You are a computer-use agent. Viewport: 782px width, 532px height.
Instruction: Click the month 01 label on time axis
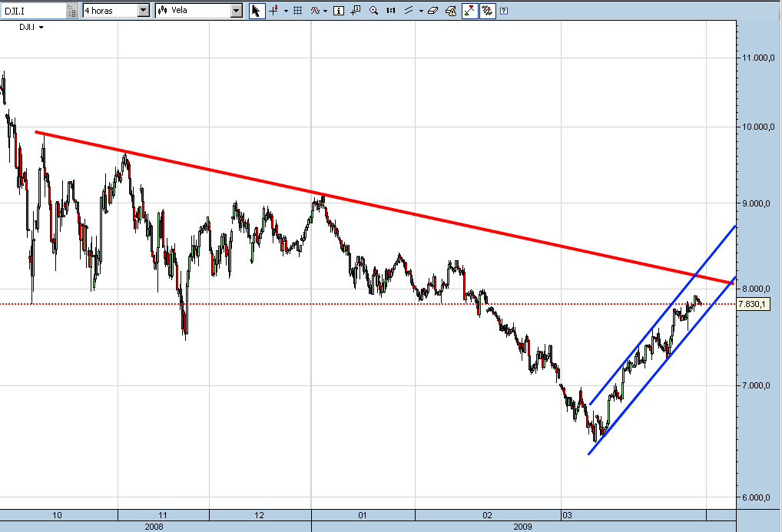pos(362,515)
